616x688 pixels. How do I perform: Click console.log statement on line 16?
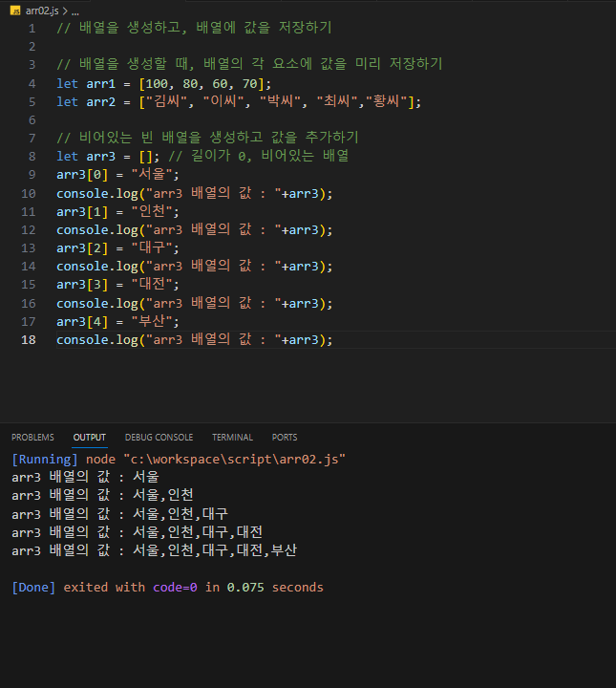click(x=195, y=303)
